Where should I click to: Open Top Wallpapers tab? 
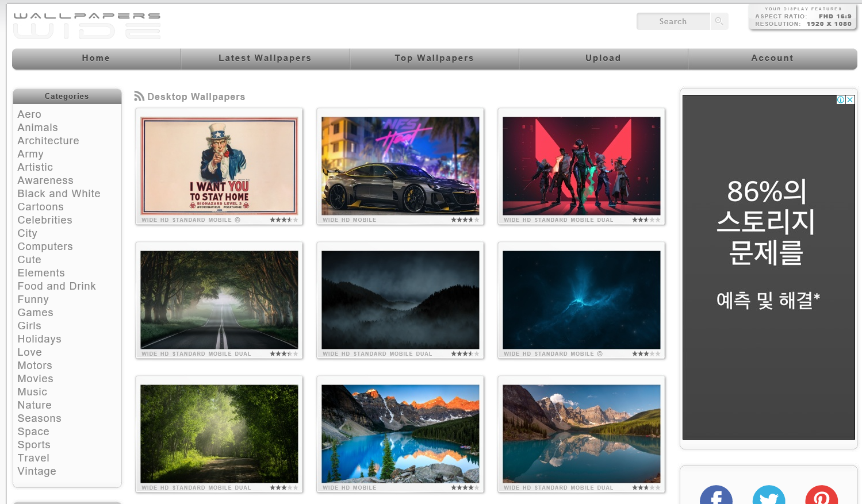point(434,58)
